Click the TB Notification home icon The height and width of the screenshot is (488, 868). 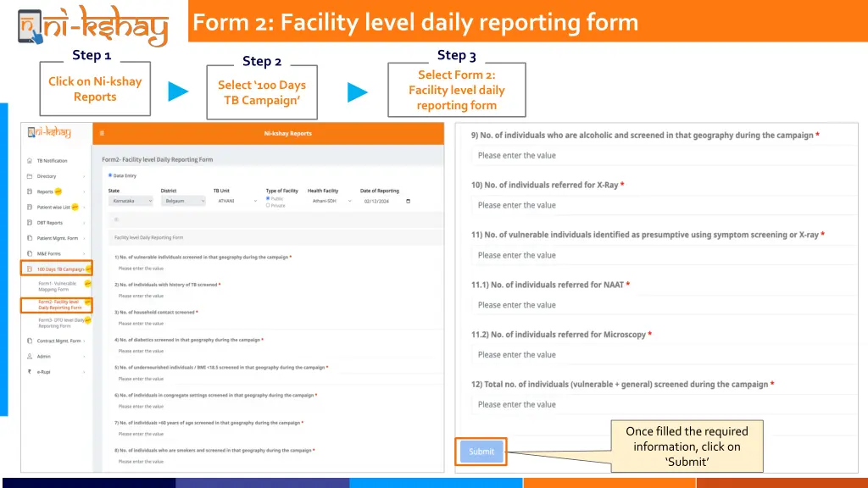point(30,160)
